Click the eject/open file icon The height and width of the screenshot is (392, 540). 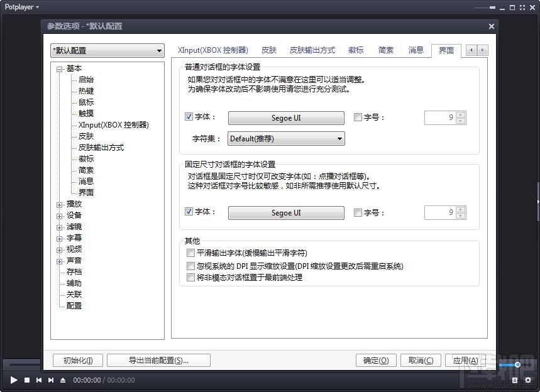(63, 380)
